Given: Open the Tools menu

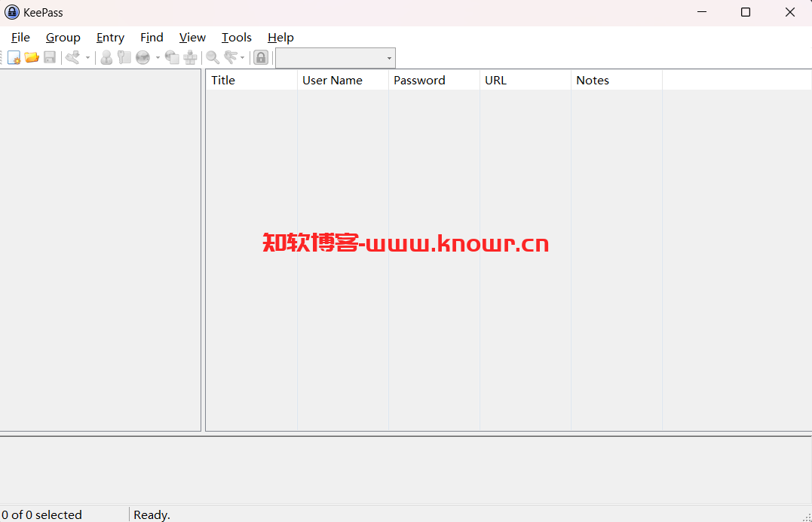Looking at the screenshot, I should tap(237, 37).
